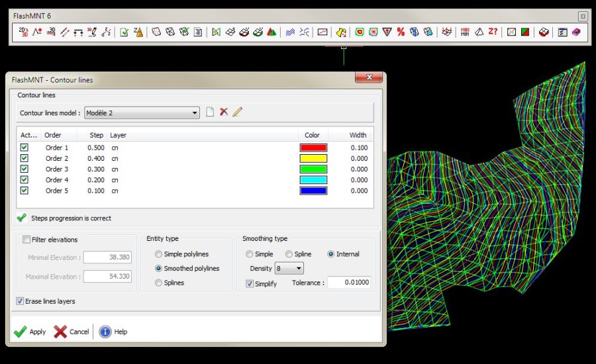
Task: Select Smoothed polylines entity type
Action: pos(158,268)
